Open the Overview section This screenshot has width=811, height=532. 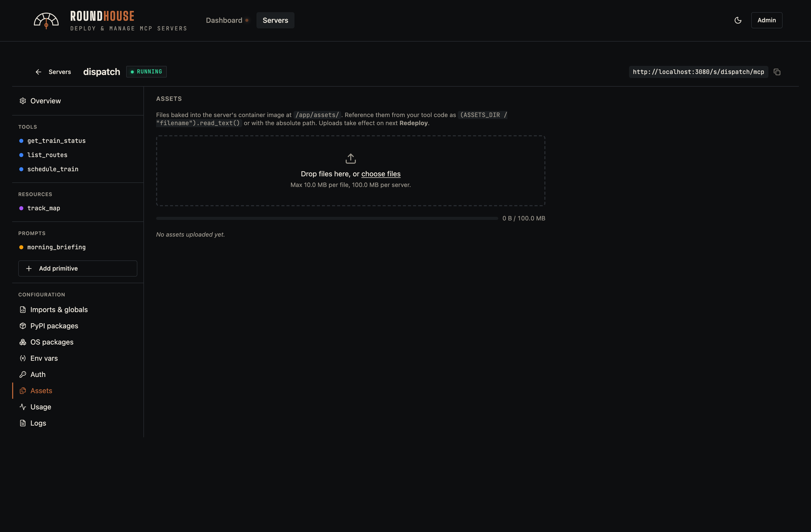[78, 101]
